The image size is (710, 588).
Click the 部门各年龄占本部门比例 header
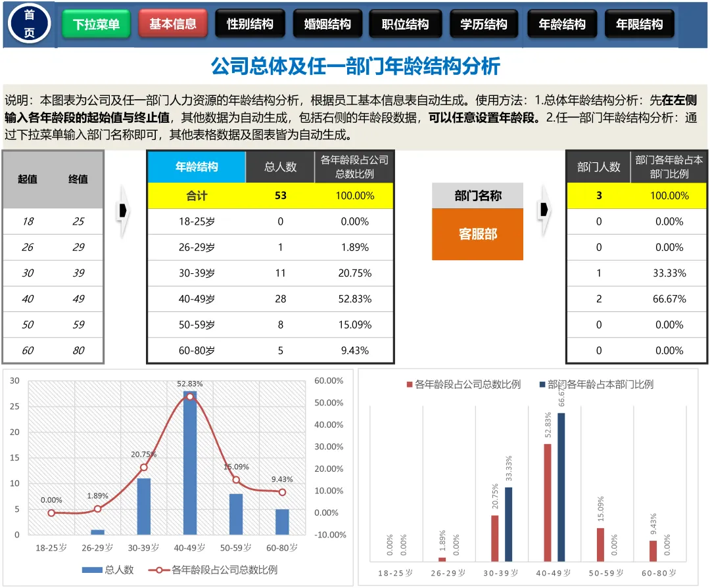click(669, 167)
